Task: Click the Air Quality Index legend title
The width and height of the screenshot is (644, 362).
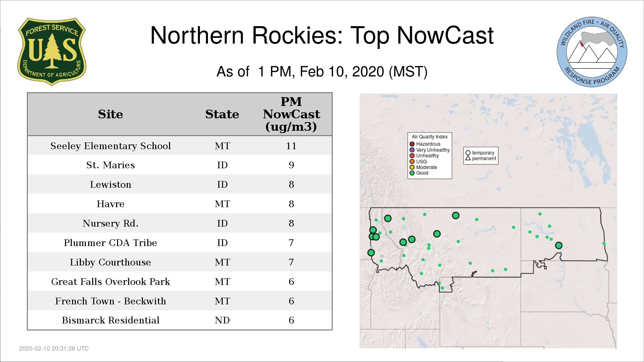Action: [429, 137]
